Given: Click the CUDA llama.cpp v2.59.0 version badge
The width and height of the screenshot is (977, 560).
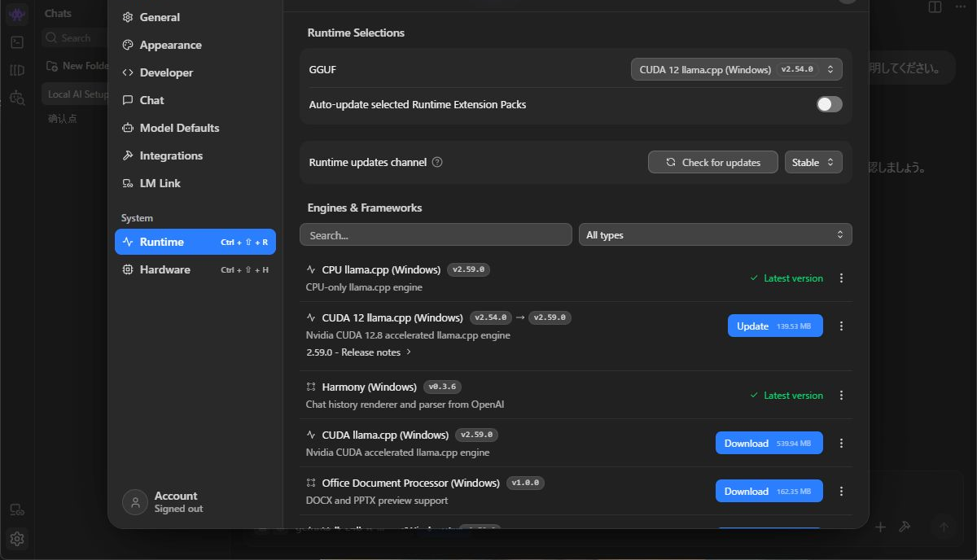Looking at the screenshot, I should [476, 435].
